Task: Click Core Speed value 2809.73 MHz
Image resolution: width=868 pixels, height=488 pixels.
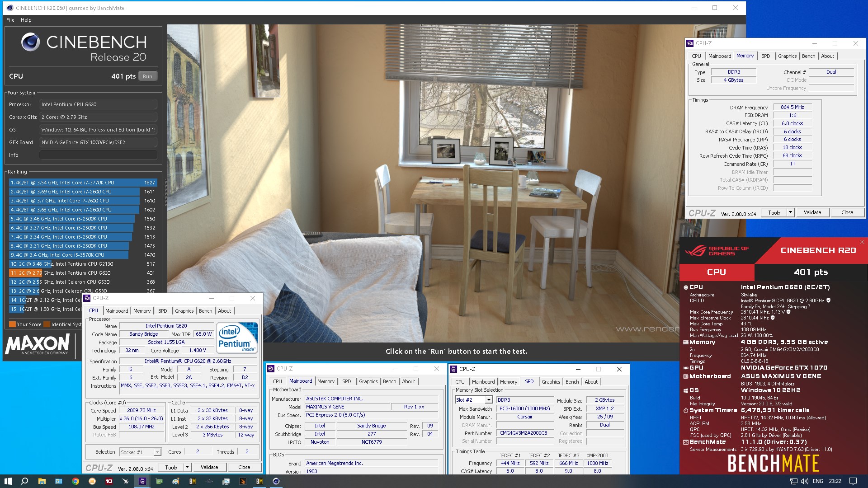Action: point(142,411)
